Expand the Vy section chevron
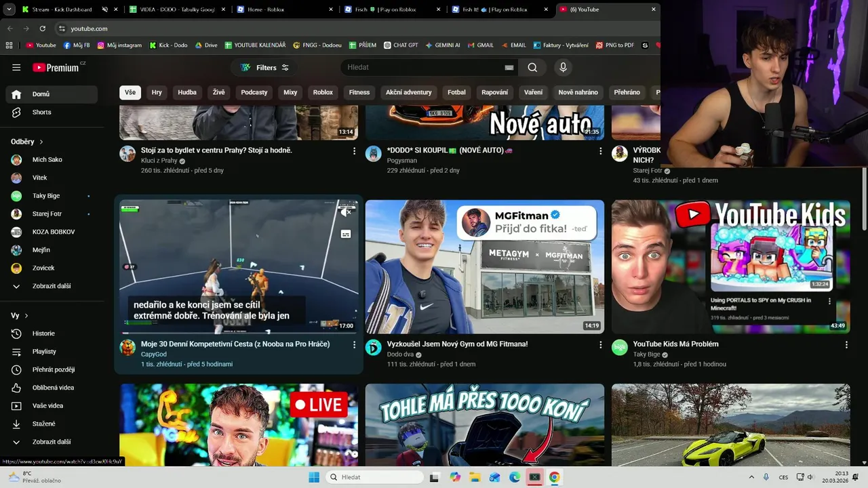Viewport: 868px width, 488px height. [x=26, y=316]
